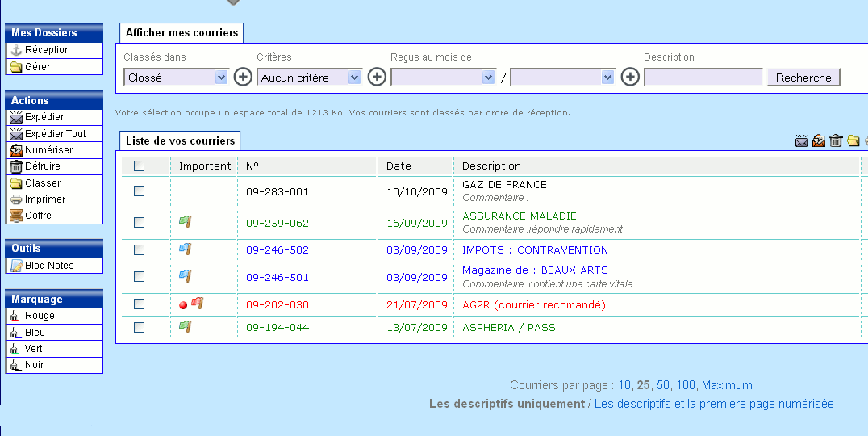This screenshot has width=868, height=436.
Task: Toggle the select-all checkbox in table header
Action: tap(140, 166)
